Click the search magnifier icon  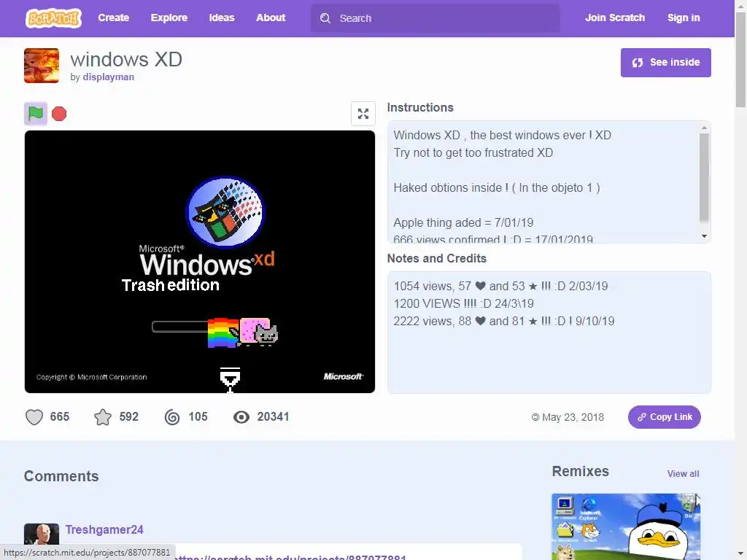(x=325, y=18)
